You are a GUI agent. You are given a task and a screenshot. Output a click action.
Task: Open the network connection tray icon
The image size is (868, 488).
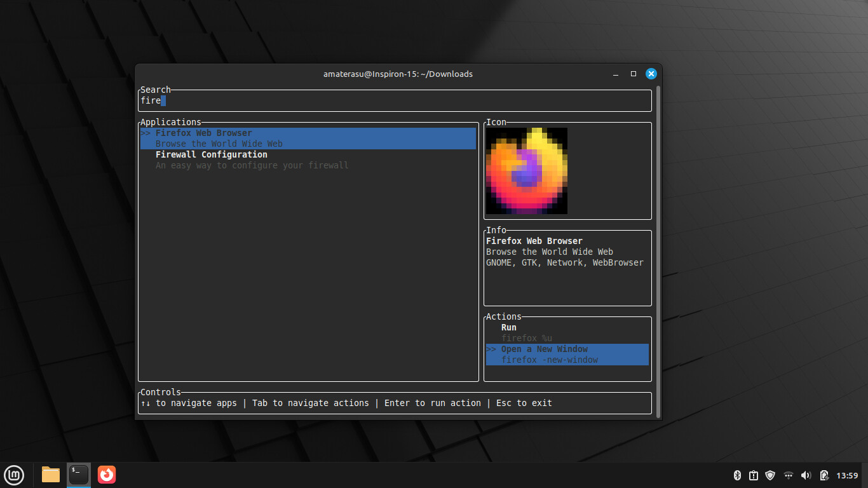point(789,475)
